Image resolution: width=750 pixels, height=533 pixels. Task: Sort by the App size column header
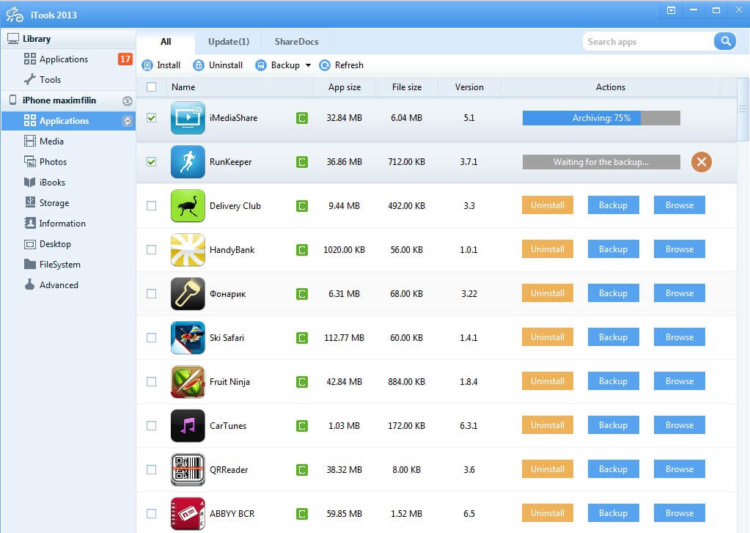[344, 87]
